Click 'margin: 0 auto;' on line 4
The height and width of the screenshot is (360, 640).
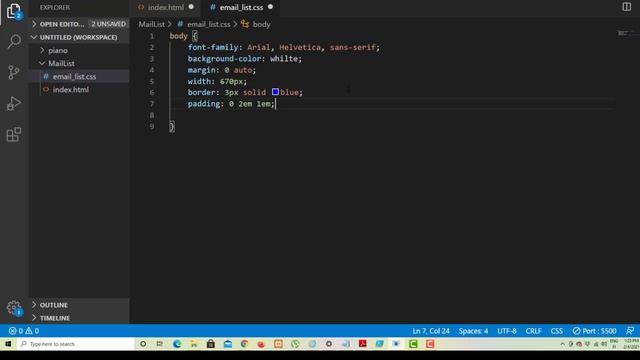222,70
